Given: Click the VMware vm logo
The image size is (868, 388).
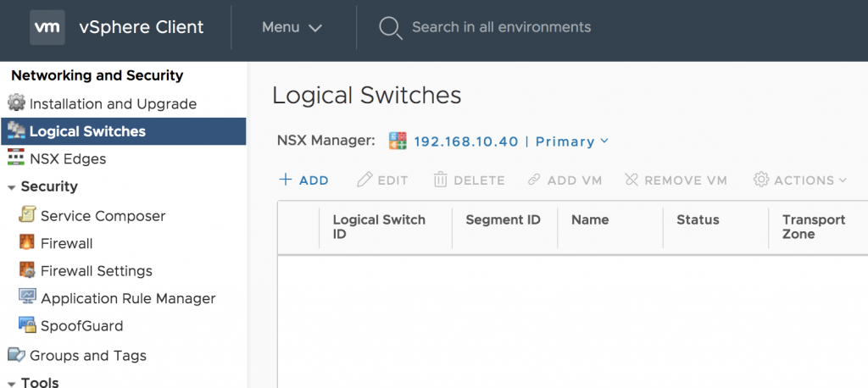Looking at the screenshot, I should 47,27.
